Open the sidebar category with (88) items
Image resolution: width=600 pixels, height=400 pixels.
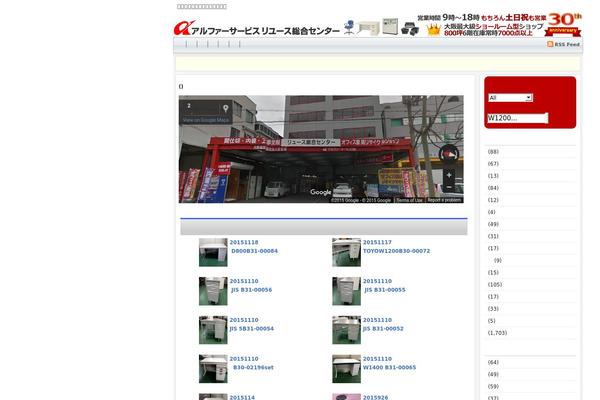pos(493,152)
